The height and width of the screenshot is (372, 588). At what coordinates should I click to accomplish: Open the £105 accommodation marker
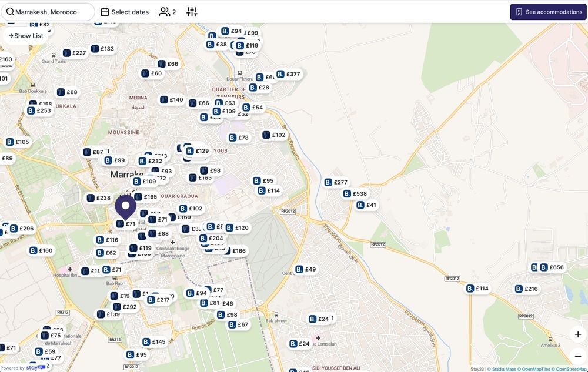tap(18, 142)
